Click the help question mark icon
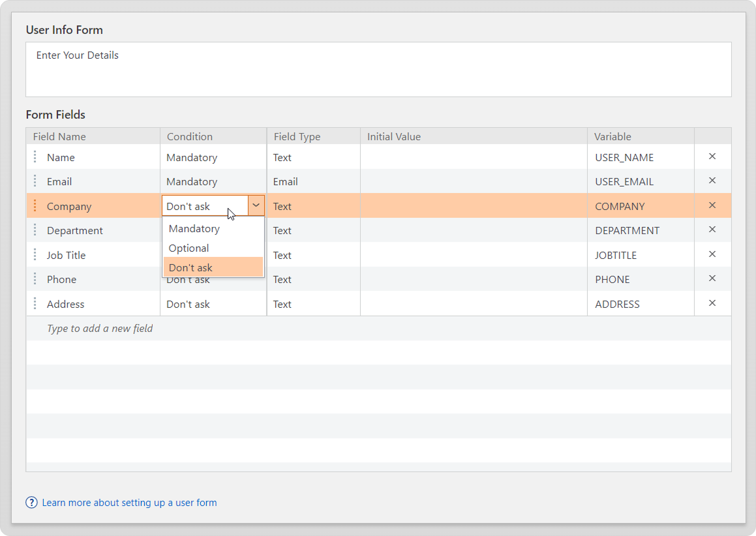 [x=31, y=502]
